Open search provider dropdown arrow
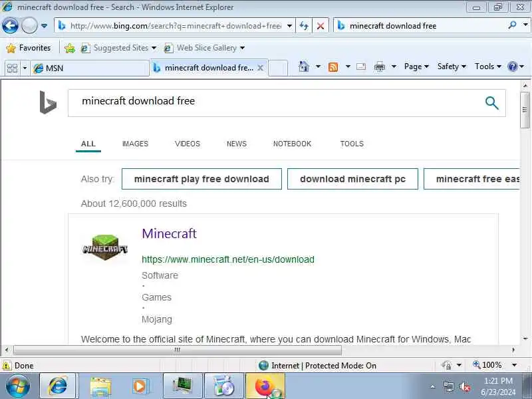The width and height of the screenshot is (532, 399). click(525, 25)
